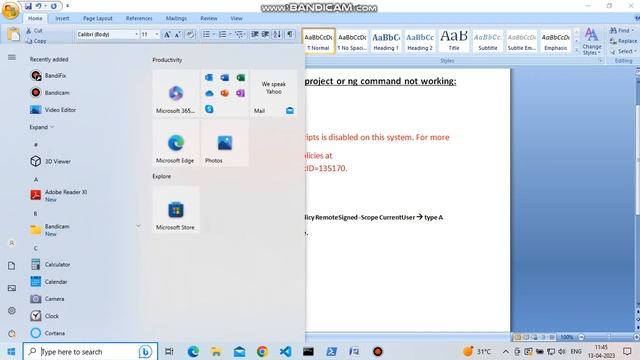Open File Explorer from taskbar
Image resolution: width=640 pixels, height=360 pixels.
point(216,351)
